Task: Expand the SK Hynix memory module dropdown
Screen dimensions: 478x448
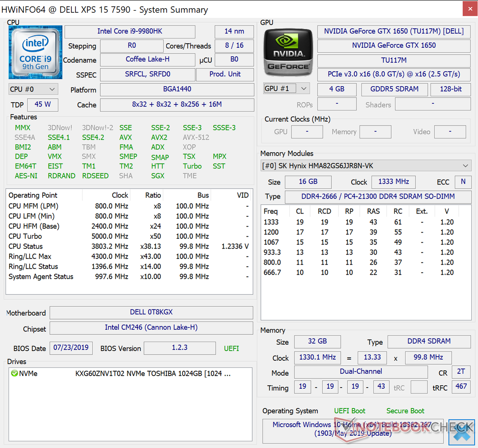Action: (366, 166)
